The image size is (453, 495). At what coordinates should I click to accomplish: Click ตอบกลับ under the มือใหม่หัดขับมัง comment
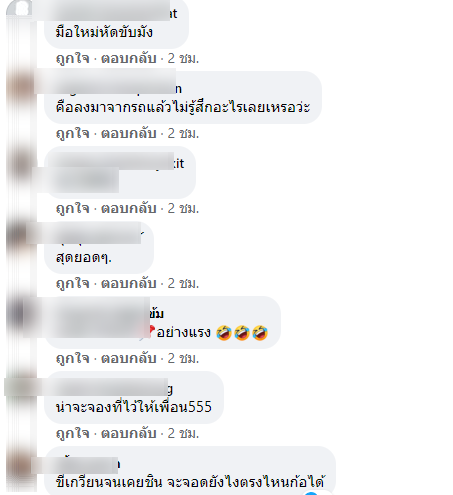click(x=129, y=58)
